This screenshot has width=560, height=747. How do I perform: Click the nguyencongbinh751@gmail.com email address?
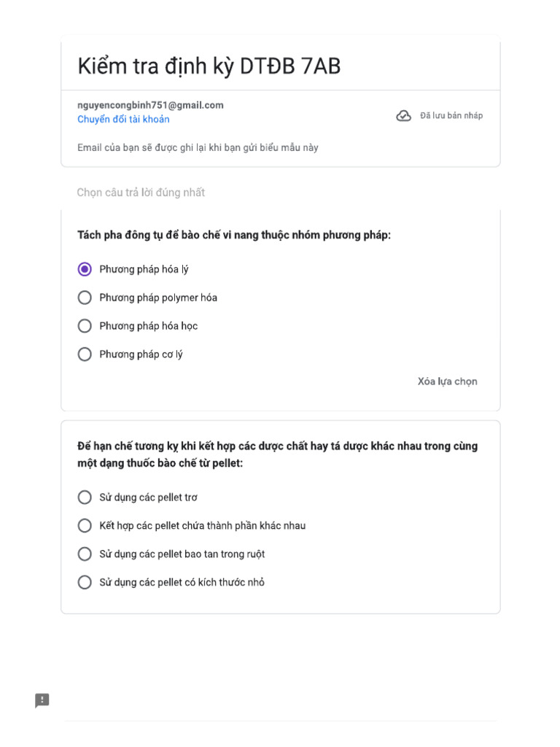[150, 105]
